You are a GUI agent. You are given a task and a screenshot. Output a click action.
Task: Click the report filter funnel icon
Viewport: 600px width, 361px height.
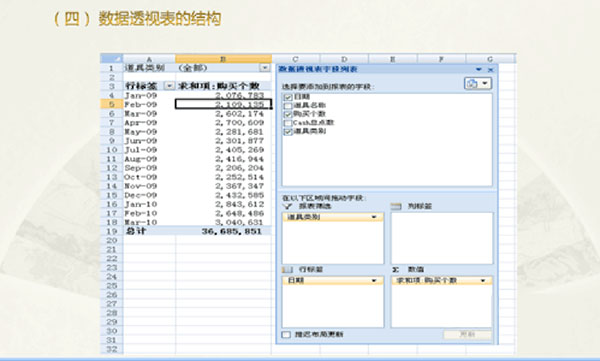(288, 206)
